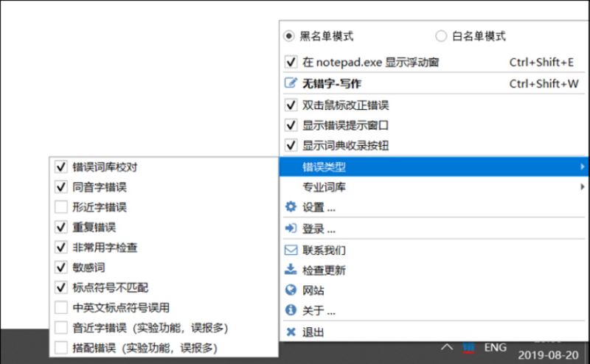Viewport: 590px width, 364px height.
Task: Switch input language via ENG indicator
Action: tap(495, 348)
